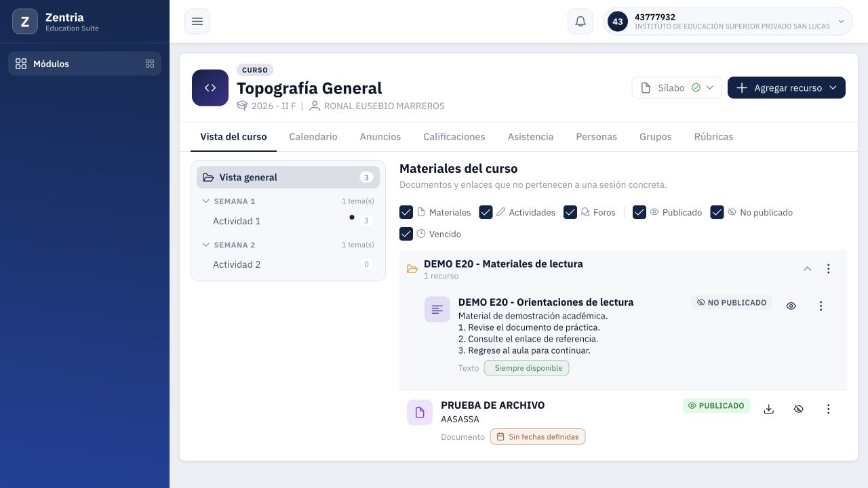Screen dimensions: 868x488
Task: Open Actividad 1 in the tree
Action: coord(288,221)
